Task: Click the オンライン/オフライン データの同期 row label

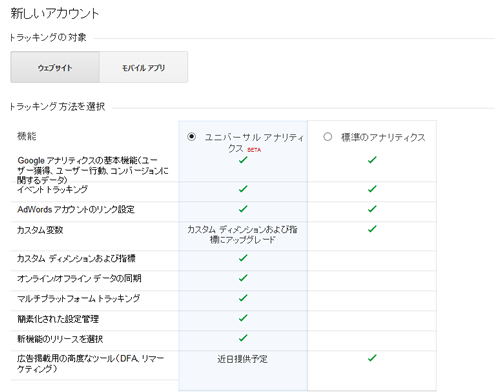Action: (x=79, y=278)
